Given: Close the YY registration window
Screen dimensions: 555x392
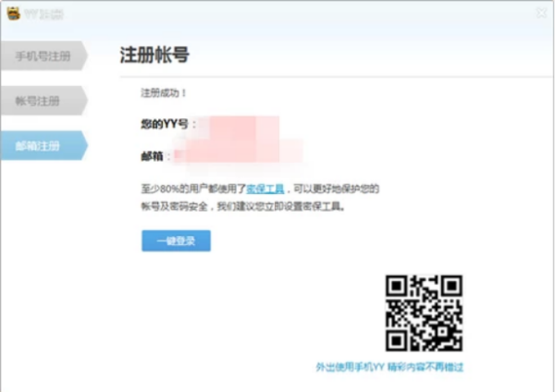Looking at the screenshot, I should 541,14.
